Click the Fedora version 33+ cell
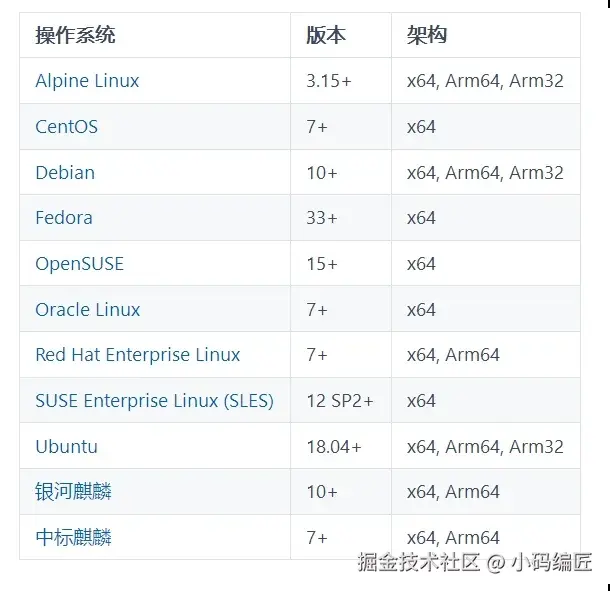This screenshot has width=610, height=591. click(341, 217)
